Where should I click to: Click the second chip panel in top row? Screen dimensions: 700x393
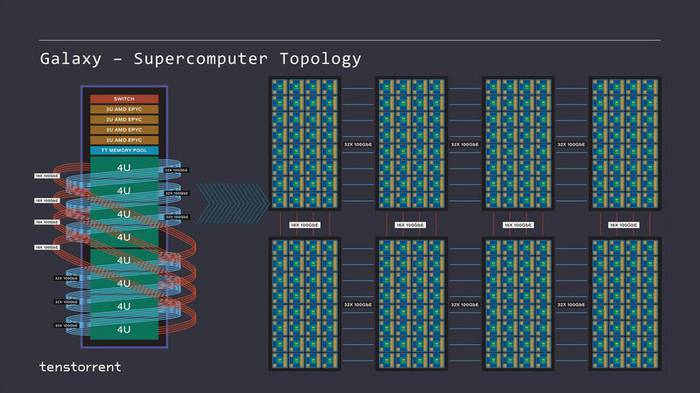point(411,143)
